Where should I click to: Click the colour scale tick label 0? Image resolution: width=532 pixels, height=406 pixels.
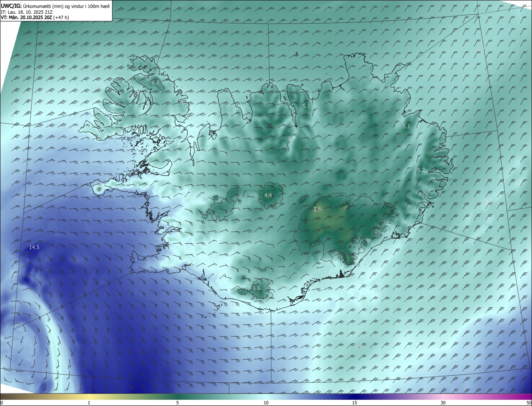(x=2, y=403)
